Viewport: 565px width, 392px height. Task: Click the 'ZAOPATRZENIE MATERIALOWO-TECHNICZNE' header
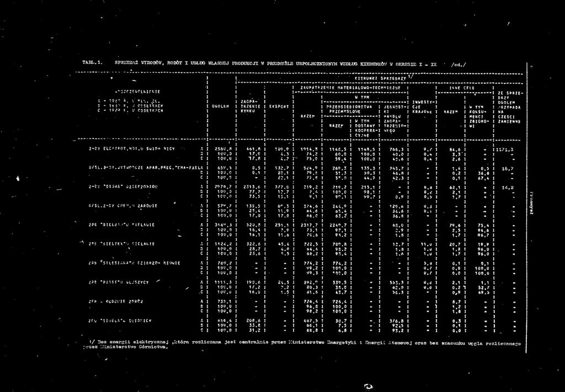pos(350,88)
